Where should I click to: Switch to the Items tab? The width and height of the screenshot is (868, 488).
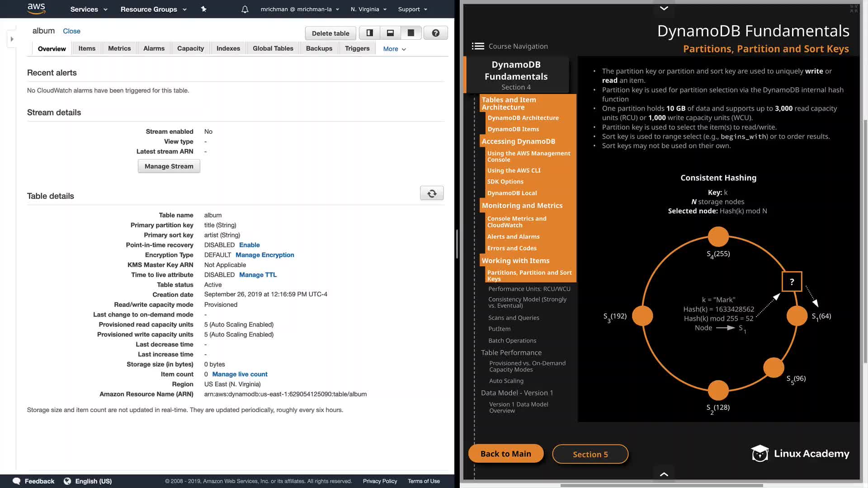click(87, 48)
